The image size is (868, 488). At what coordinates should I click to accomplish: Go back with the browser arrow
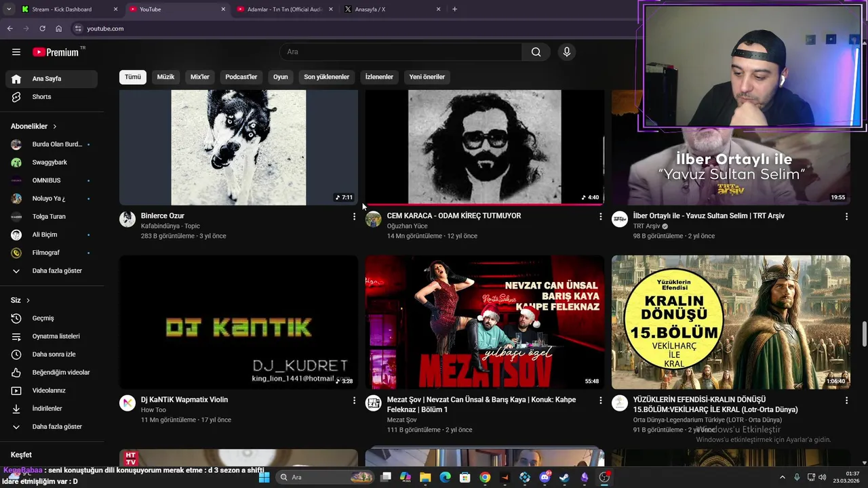[x=9, y=28]
